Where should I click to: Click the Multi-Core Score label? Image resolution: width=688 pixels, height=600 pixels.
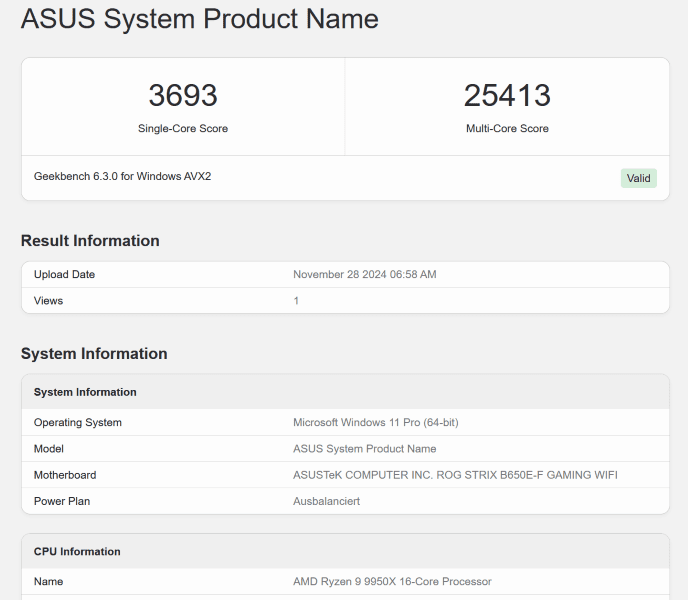[x=507, y=129]
